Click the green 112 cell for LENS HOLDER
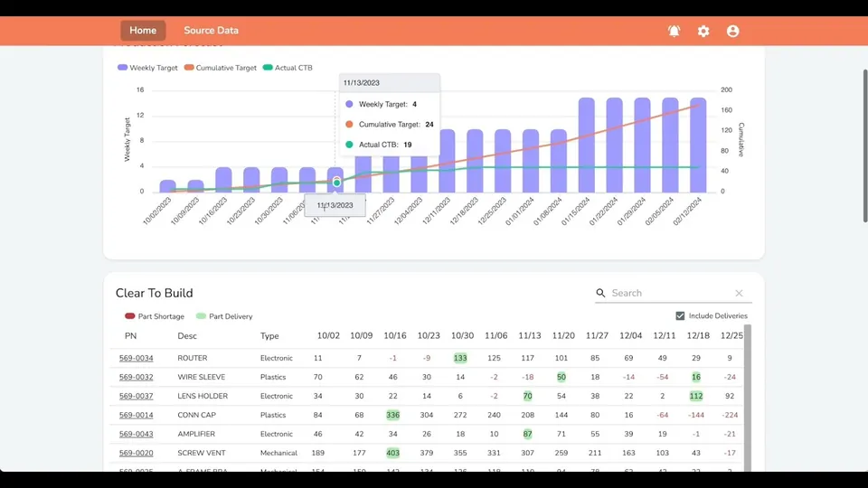This screenshot has width=868, height=488. point(696,396)
